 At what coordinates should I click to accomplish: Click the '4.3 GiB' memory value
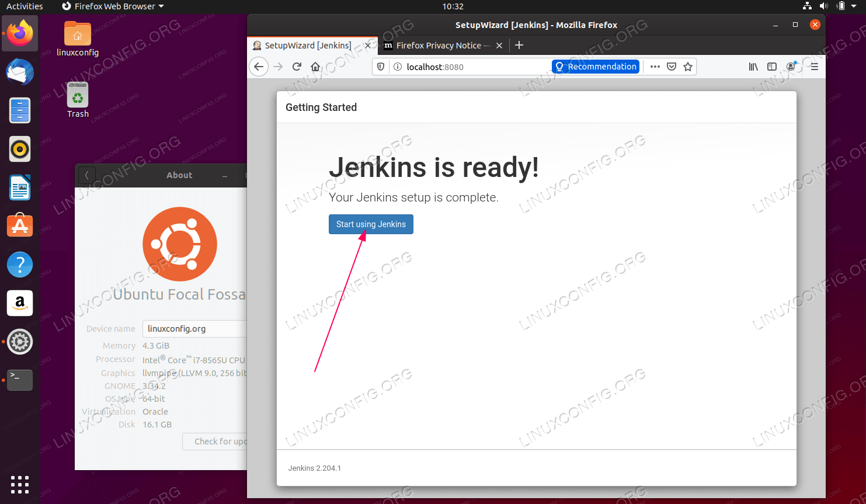pyautogui.click(x=156, y=346)
